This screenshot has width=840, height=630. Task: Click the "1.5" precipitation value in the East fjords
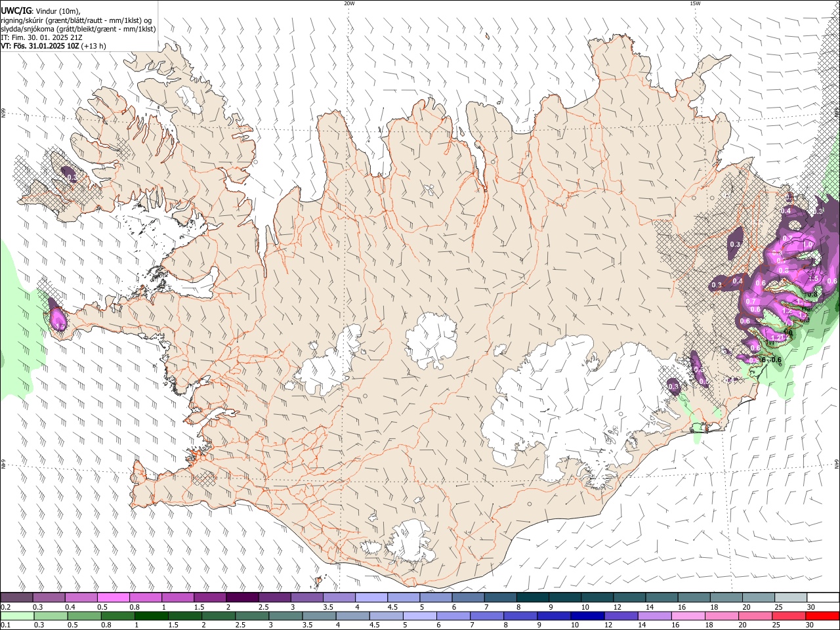pos(813,278)
